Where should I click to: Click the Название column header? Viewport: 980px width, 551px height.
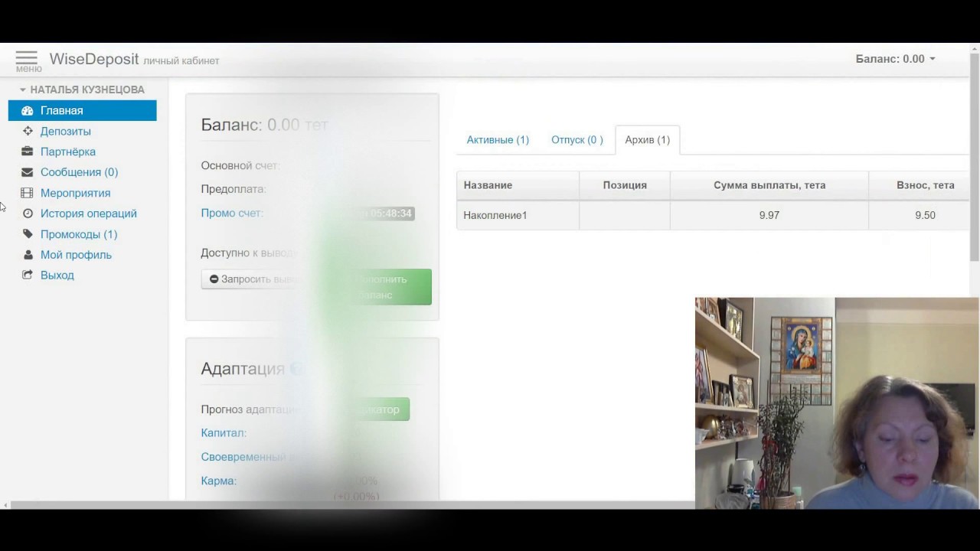[518, 185]
